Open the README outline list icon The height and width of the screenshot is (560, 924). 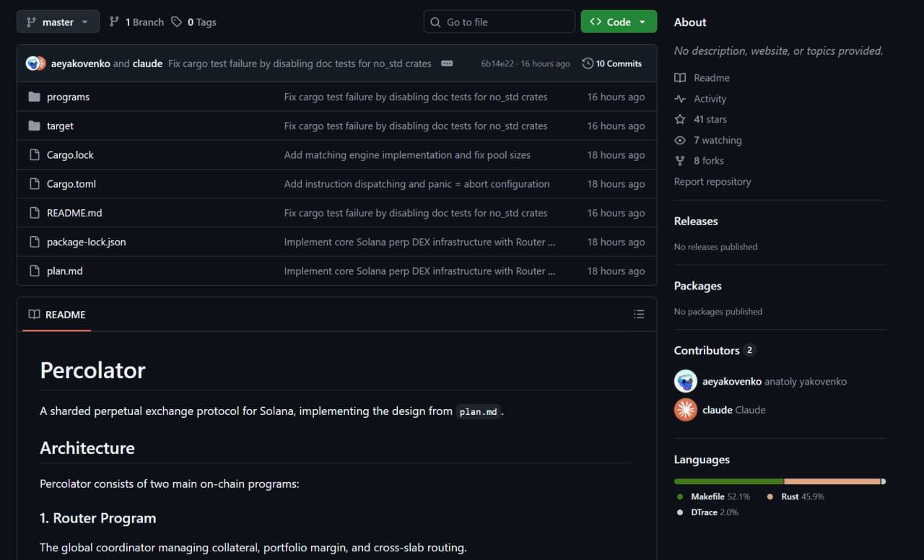(638, 314)
